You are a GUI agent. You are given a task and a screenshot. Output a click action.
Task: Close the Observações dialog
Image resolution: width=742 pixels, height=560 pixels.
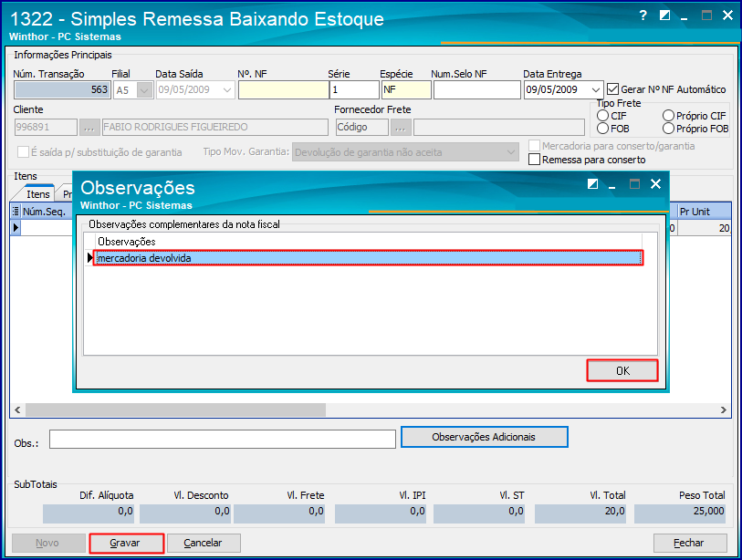pyautogui.click(x=656, y=183)
